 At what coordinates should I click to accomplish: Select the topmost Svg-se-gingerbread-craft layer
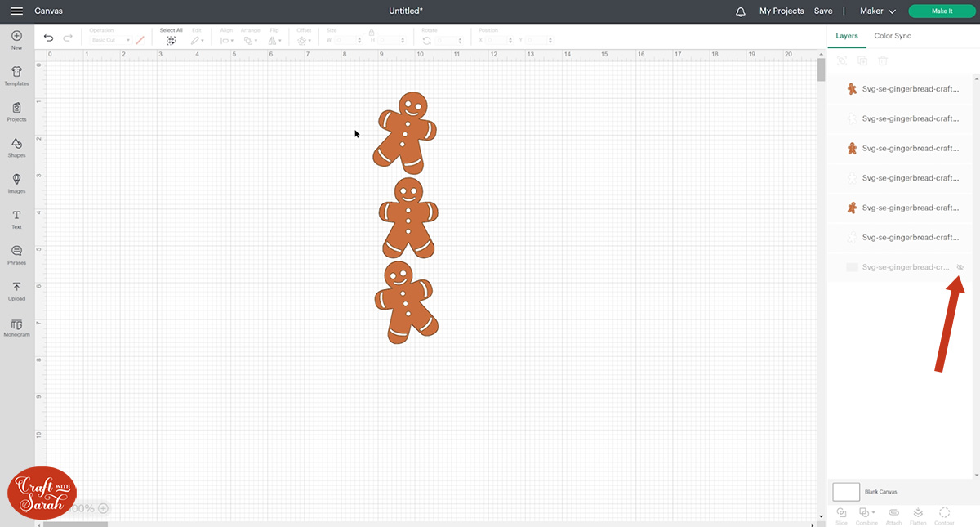pyautogui.click(x=899, y=89)
